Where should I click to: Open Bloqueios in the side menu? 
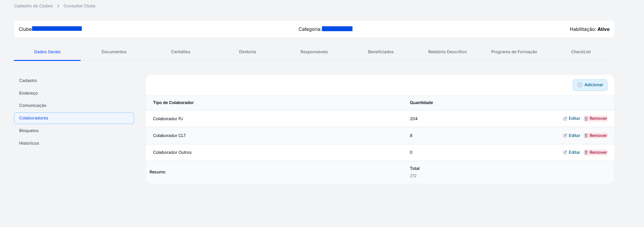click(29, 131)
